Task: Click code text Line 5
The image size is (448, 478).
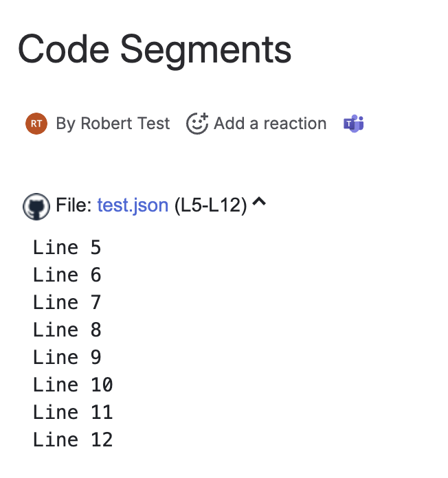Action: (x=67, y=247)
